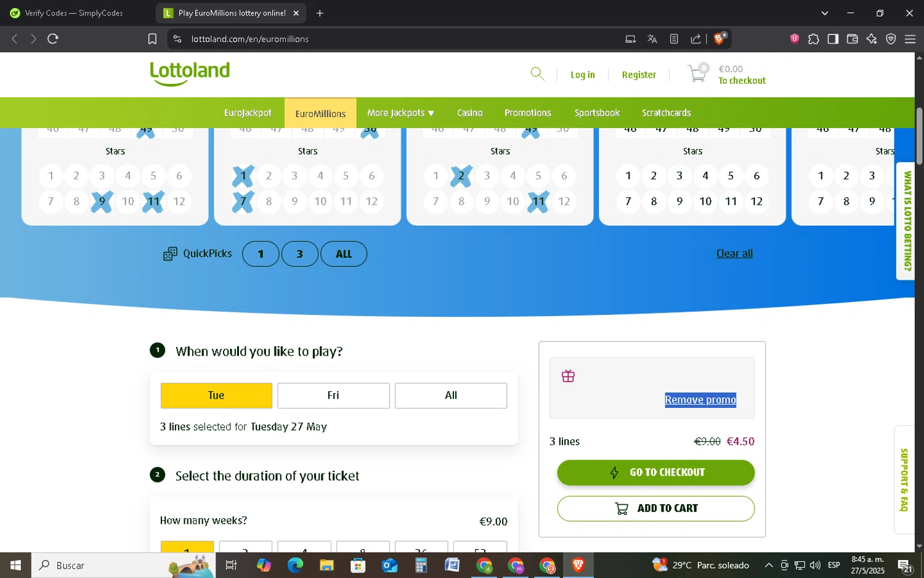Open the EuroJackpot menu item
The width and height of the screenshot is (924, 578).
pos(248,113)
